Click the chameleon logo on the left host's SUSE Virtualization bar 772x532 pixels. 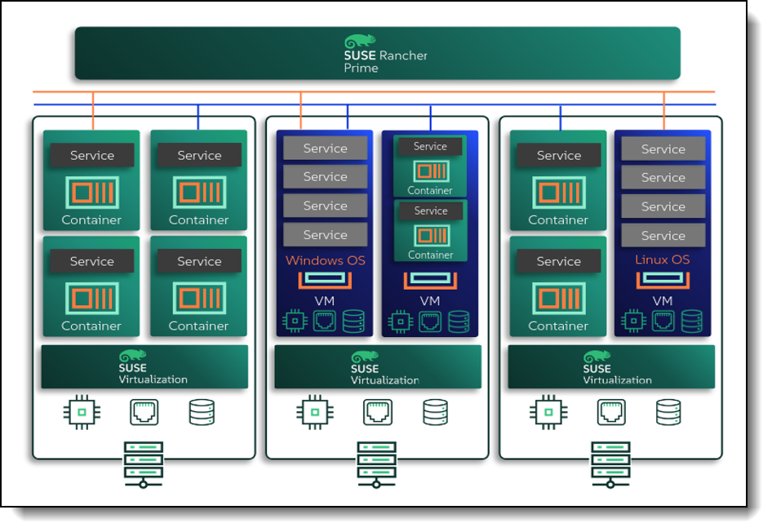coord(132,355)
